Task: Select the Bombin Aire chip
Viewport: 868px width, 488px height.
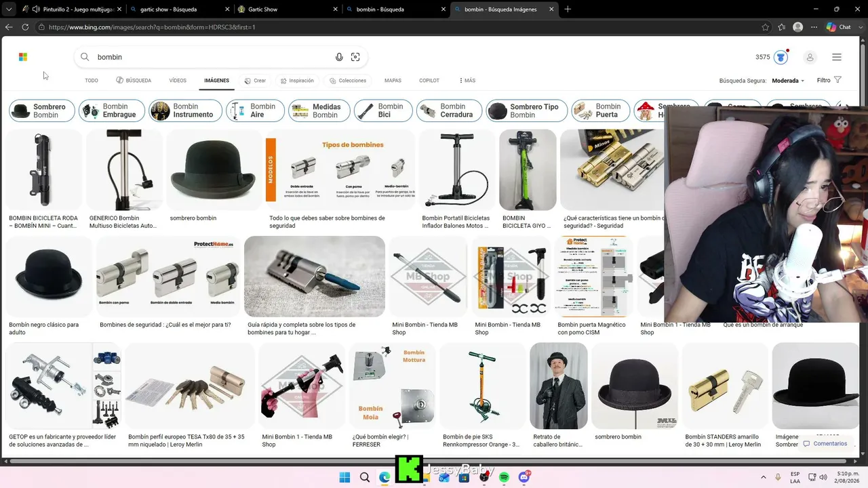Action: pos(256,110)
